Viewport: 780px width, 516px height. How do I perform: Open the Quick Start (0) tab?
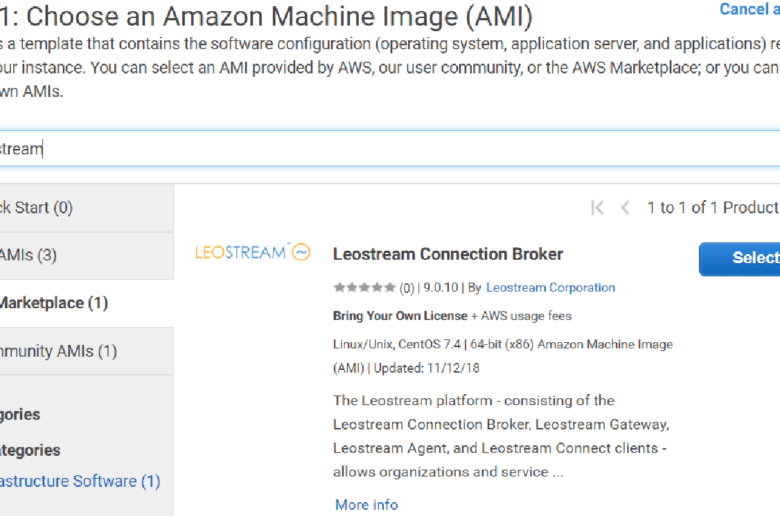[x=87, y=207]
